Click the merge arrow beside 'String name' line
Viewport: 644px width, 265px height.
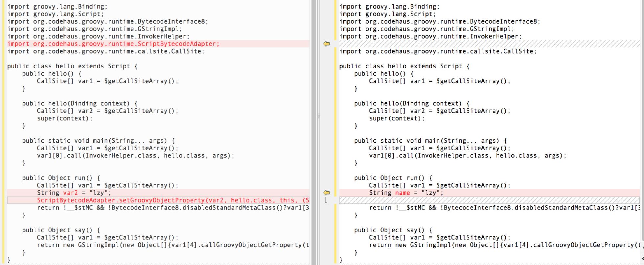click(x=326, y=193)
